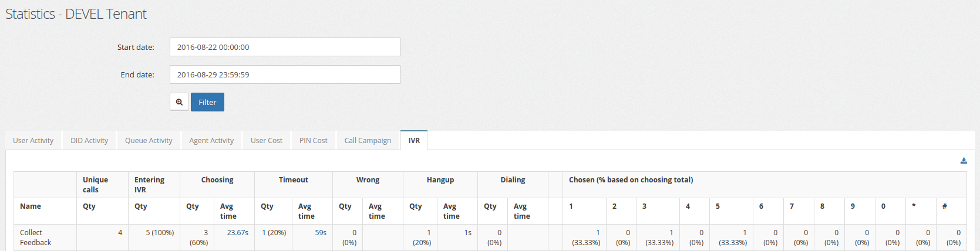This screenshot has height=251, width=980.
Task: Open the DID Activity tab
Action: [x=89, y=141]
